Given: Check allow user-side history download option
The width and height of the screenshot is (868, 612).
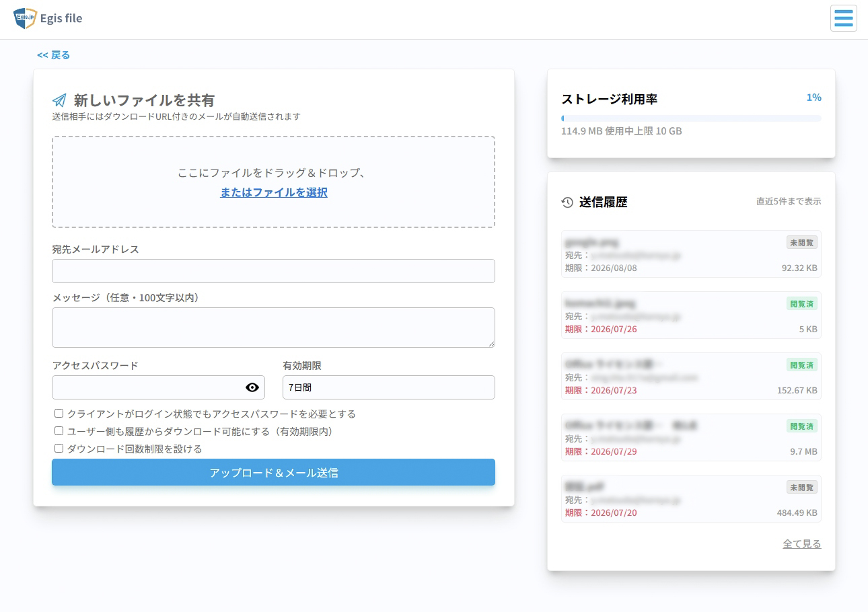Looking at the screenshot, I should pos(59,431).
